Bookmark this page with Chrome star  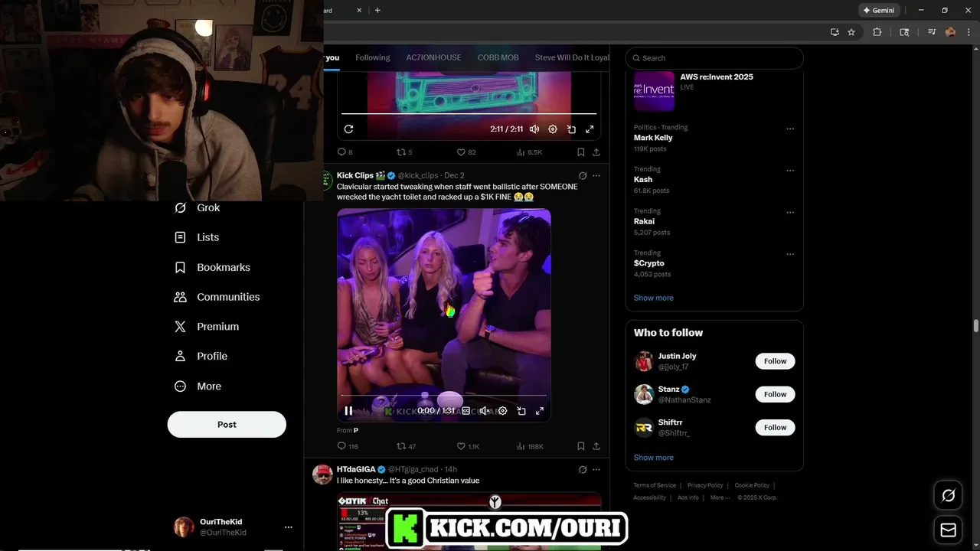(x=851, y=32)
